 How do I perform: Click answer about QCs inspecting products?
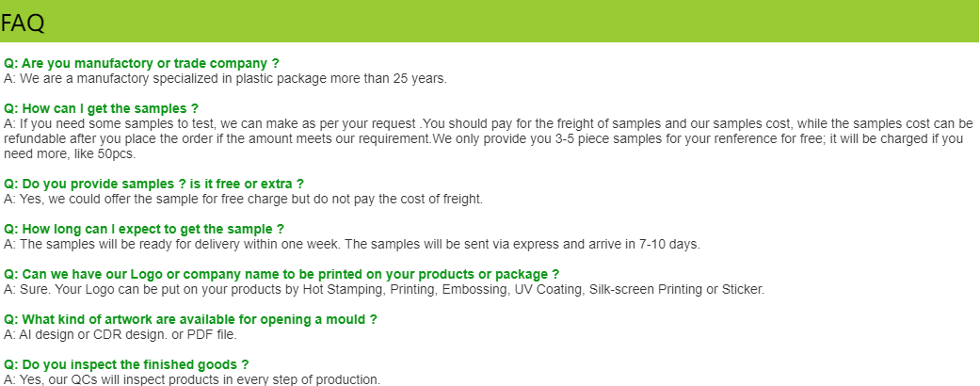(x=192, y=379)
